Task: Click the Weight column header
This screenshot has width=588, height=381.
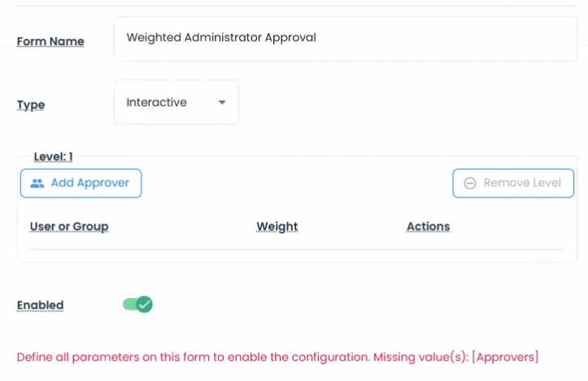Action: [277, 227]
